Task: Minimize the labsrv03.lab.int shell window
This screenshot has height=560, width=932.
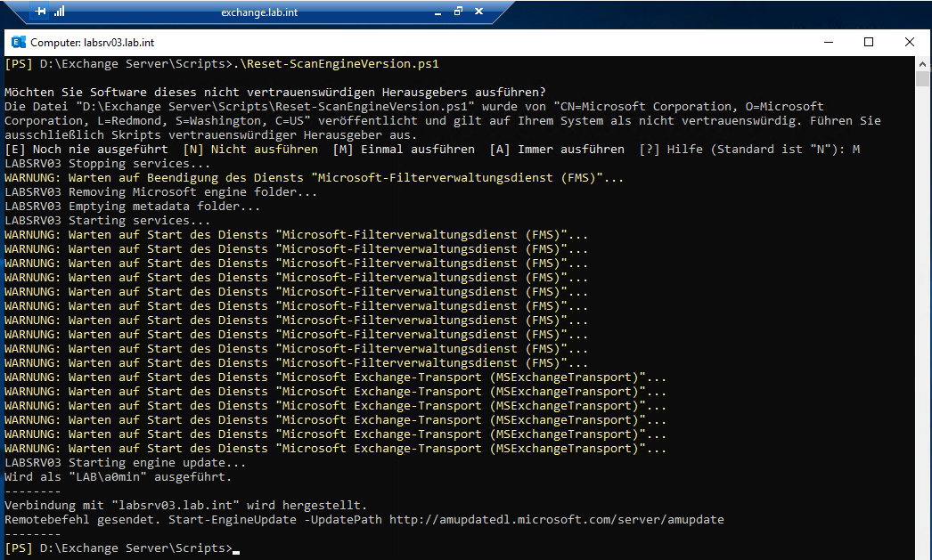Action: pyautogui.click(x=828, y=42)
